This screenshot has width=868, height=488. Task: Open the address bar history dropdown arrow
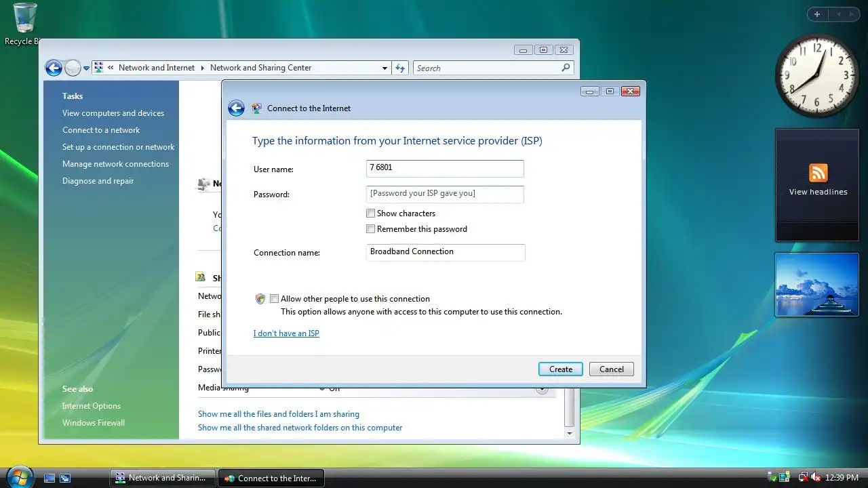(384, 68)
